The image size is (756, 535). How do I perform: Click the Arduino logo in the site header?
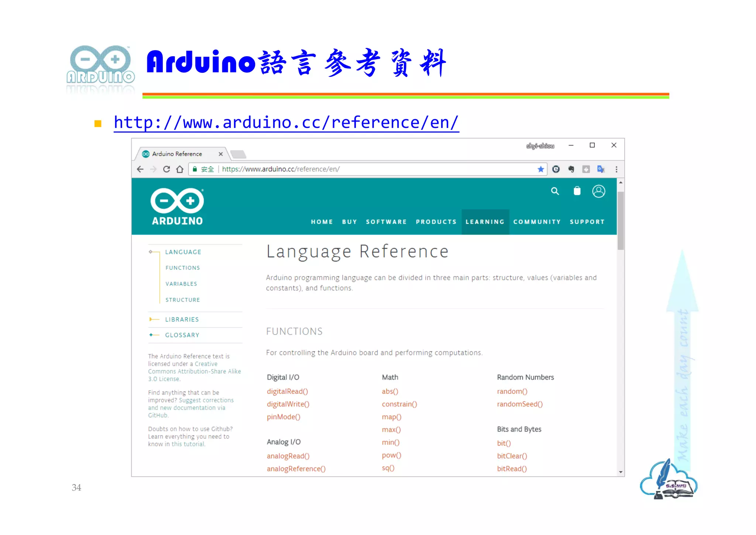pos(177,207)
